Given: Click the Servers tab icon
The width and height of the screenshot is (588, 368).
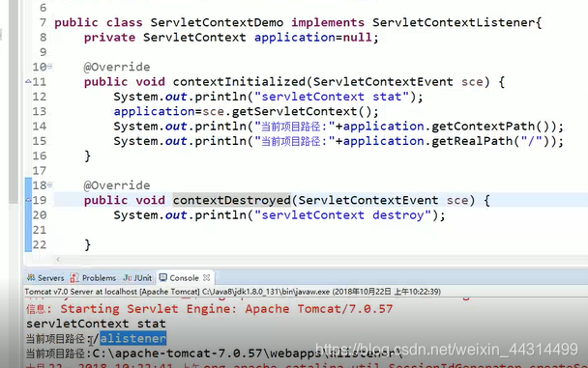Looking at the screenshot, I should pyautogui.click(x=31, y=278).
